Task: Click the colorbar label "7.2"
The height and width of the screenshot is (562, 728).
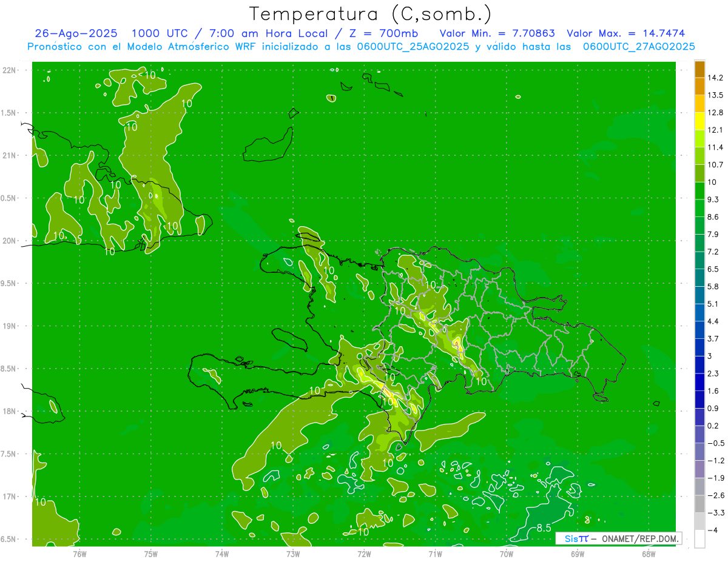Action: coord(713,252)
